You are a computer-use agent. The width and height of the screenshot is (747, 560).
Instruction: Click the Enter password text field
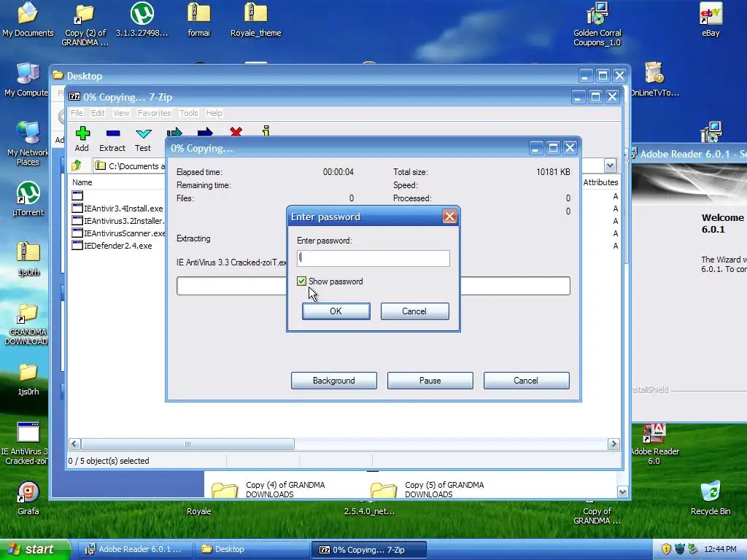(x=373, y=258)
